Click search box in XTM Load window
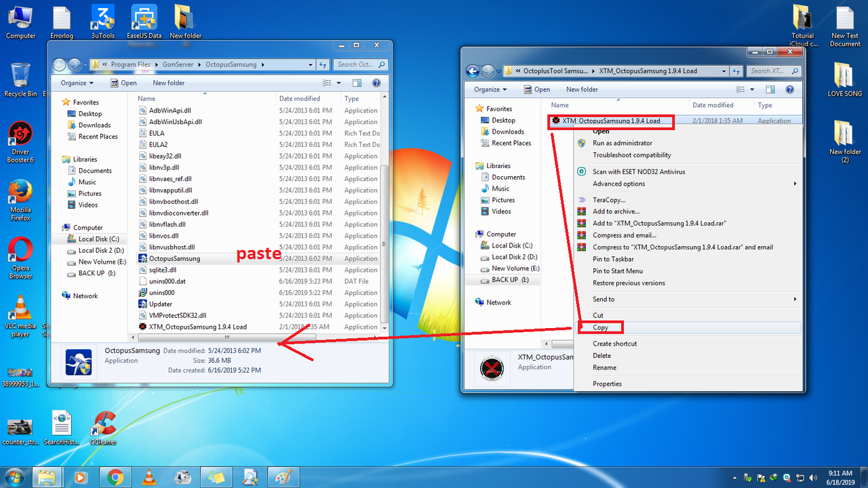868x488 pixels. pyautogui.click(x=774, y=71)
